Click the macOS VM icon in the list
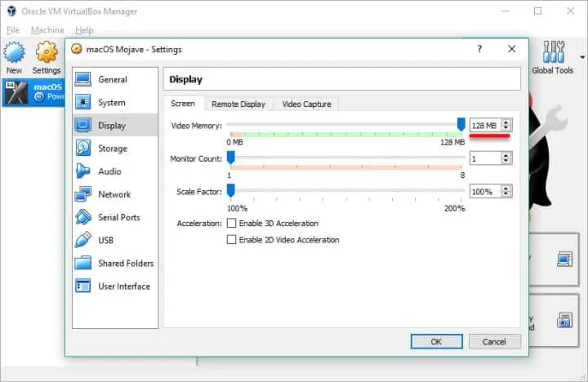 pos(16,92)
